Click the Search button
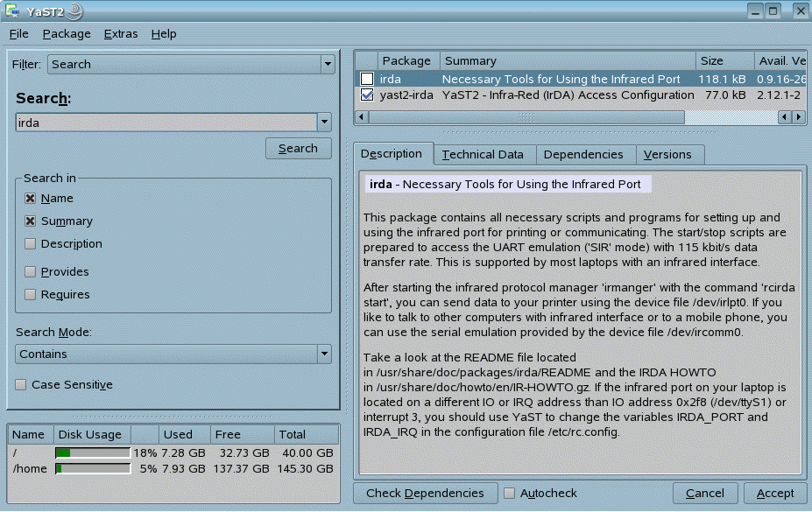The image size is (812, 512). [299, 149]
